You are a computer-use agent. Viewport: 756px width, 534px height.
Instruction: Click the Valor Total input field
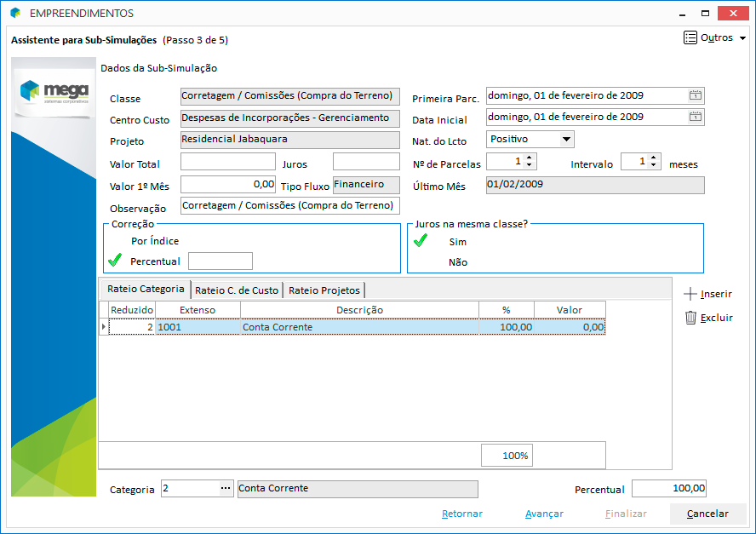click(x=227, y=162)
